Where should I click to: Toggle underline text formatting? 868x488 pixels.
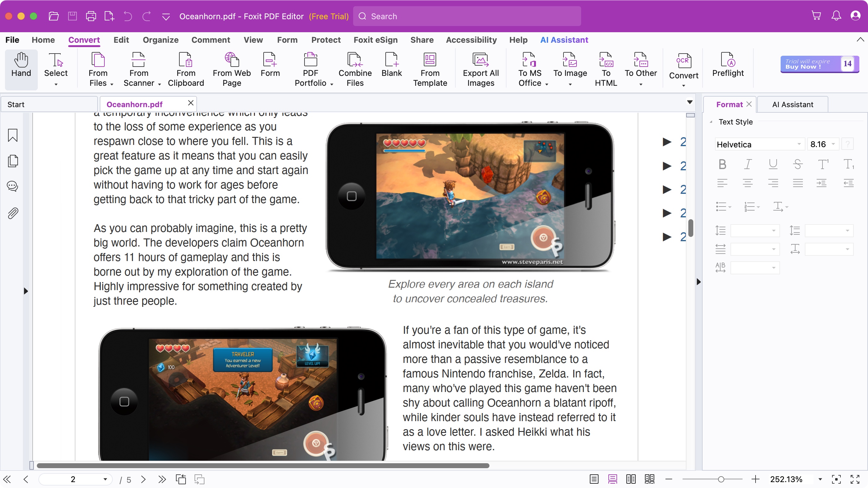[773, 164]
